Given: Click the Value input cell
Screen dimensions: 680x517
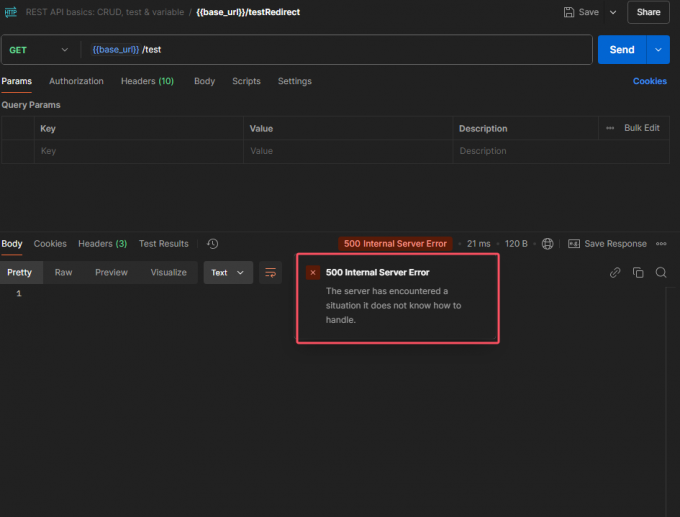Looking at the screenshot, I should pos(348,151).
